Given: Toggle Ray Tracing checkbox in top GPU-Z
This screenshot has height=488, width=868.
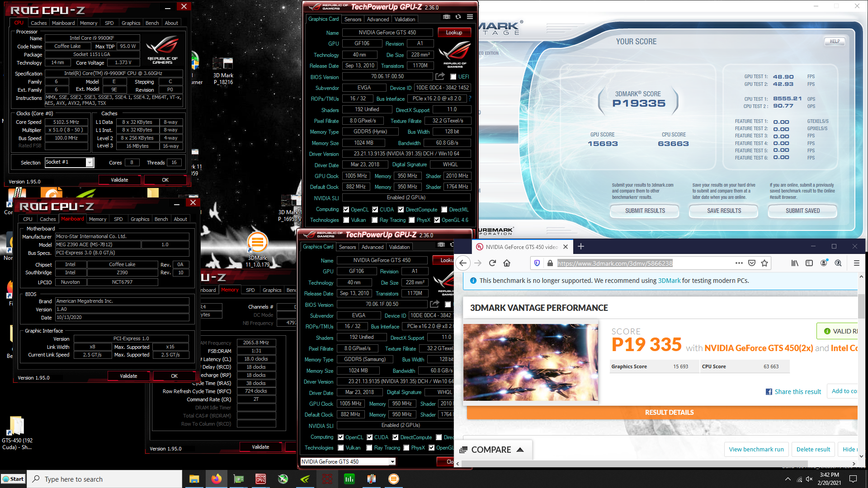Looking at the screenshot, I should (x=374, y=220).
